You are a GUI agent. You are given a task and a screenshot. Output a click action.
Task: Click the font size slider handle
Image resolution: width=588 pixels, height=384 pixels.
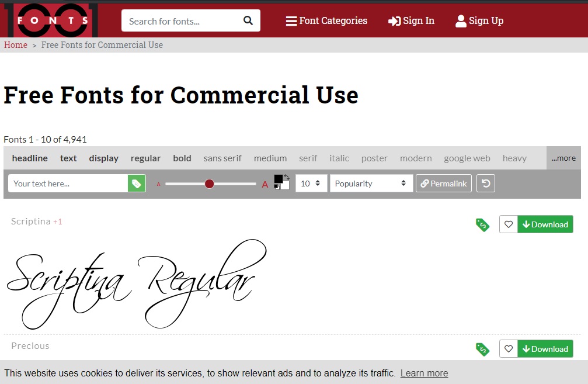click(209, 184)
